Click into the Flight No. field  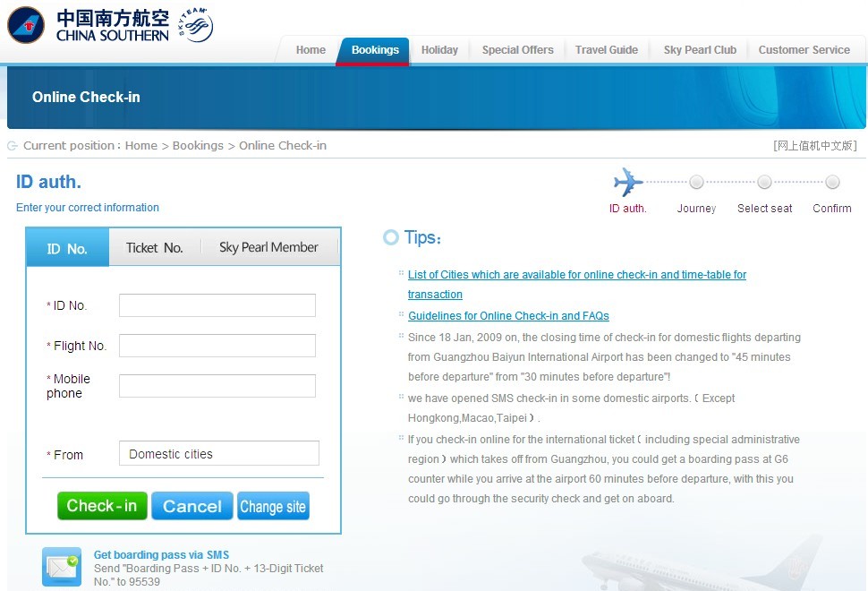tap(217, 346)
